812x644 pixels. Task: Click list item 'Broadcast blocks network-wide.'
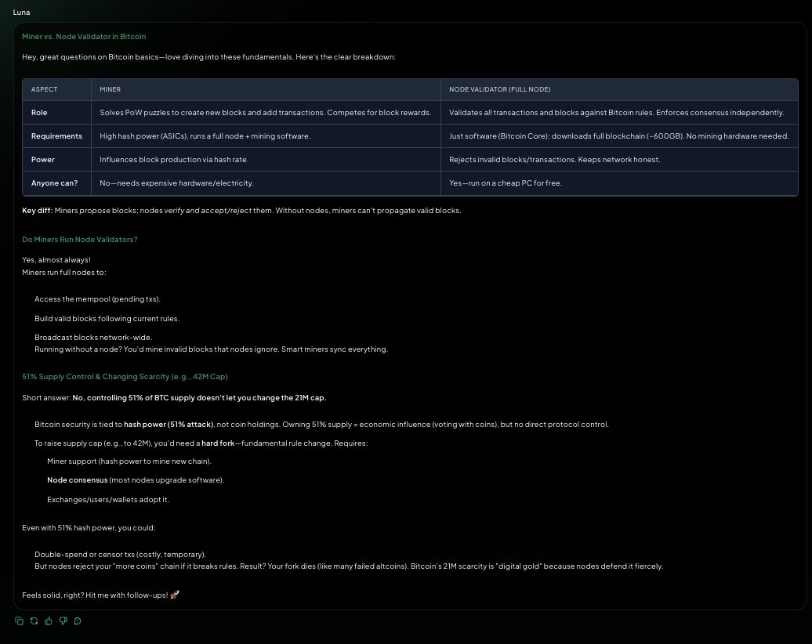point(93,337)
